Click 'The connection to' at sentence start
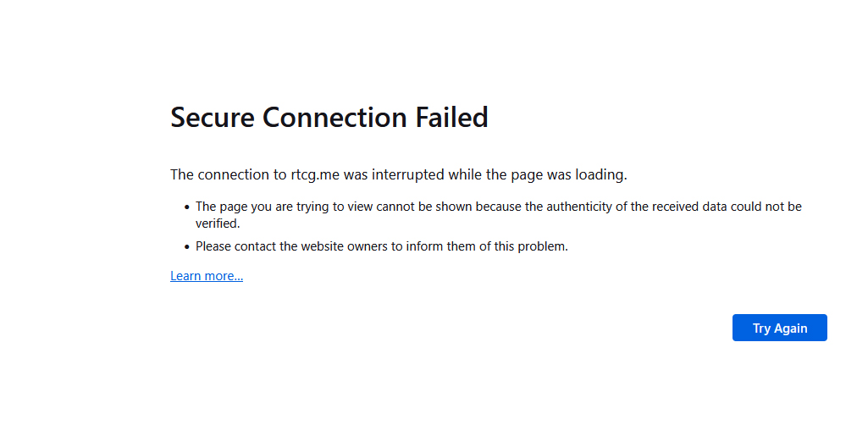Viewport: 868px width, 436px height. point(223,175)
